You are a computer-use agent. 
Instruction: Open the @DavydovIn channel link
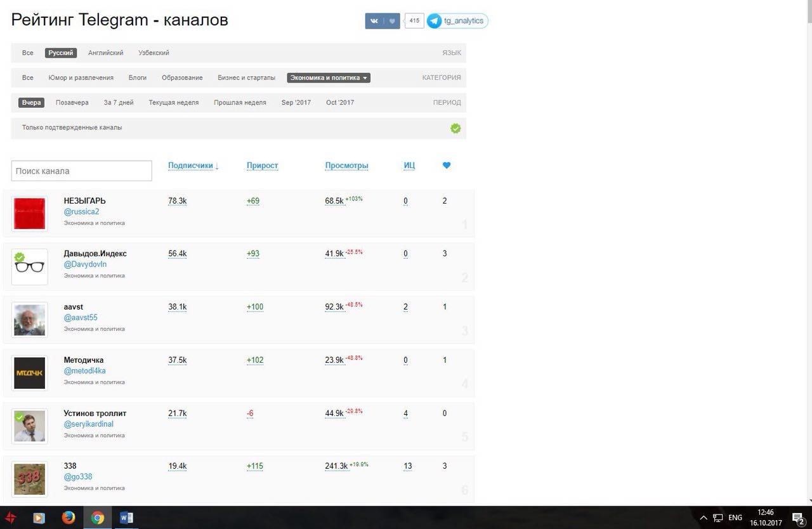[85, 264]
